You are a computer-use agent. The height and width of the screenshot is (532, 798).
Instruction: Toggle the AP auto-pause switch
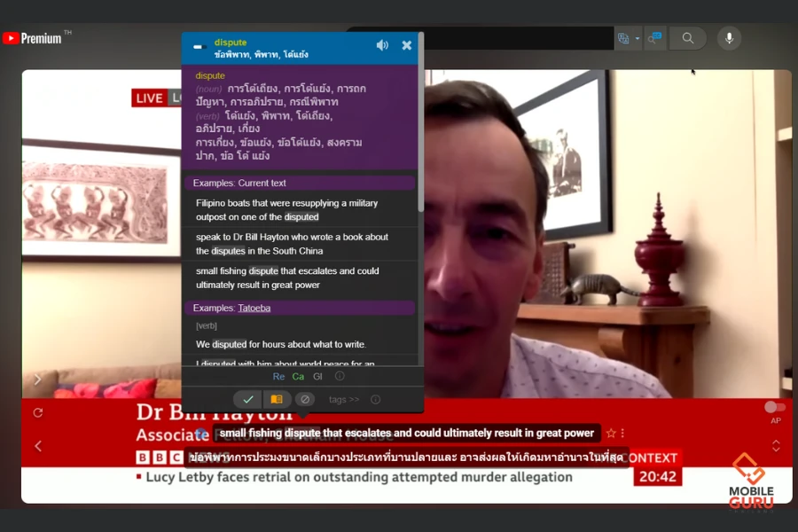pyautogui.click(x=775, y=407)
